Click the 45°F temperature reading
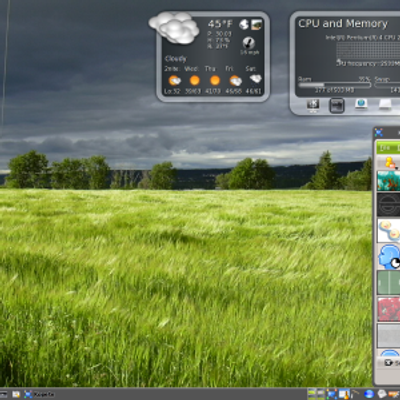 [x=220, y=24]
